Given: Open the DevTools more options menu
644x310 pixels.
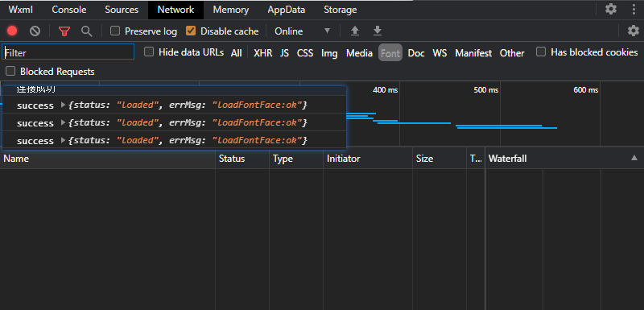Looking at the screenshot, I should point(634,9).
